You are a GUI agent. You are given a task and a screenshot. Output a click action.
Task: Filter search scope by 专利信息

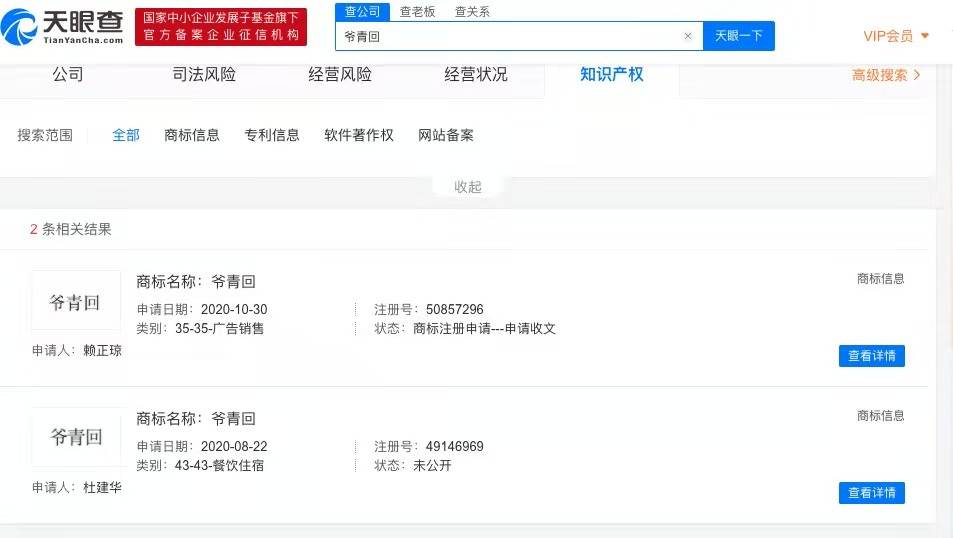coord(272,135)
